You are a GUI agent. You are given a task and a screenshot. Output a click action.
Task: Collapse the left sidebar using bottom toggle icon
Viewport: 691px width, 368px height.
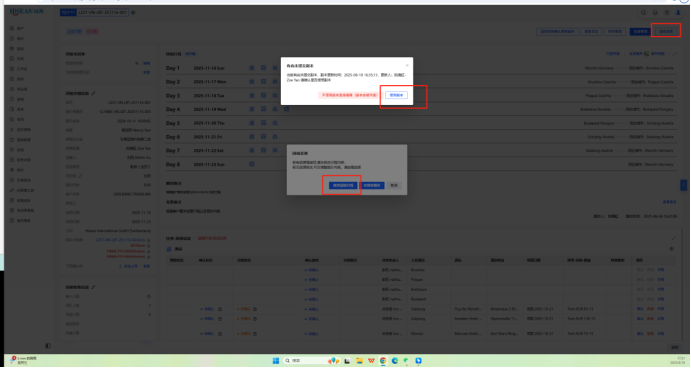pos(48,346)
